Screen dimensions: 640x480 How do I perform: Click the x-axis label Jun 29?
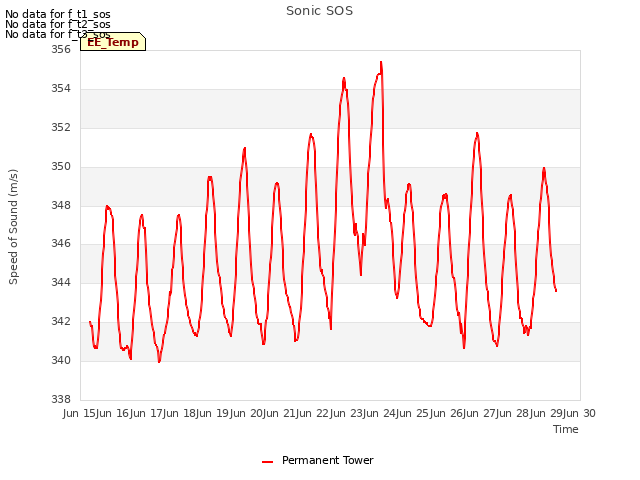(x=547, y=413)
